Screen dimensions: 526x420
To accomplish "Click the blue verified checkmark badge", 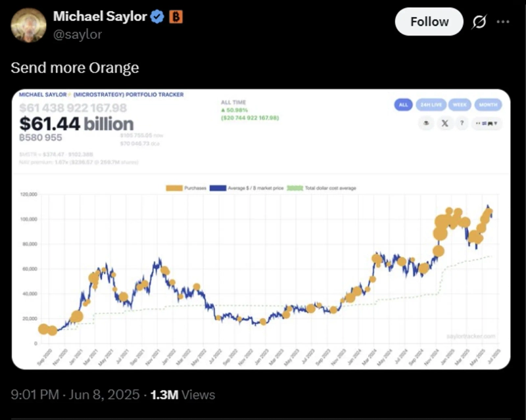I will (157, 16).
